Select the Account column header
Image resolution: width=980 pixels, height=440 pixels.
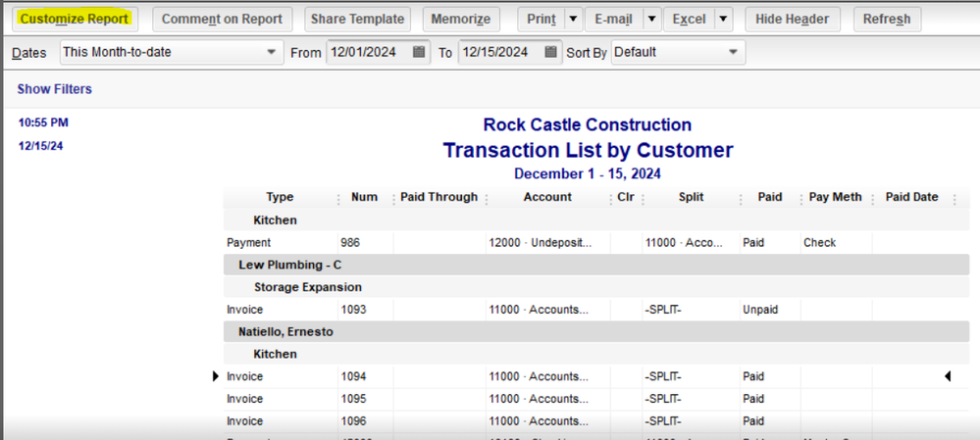tap(547, 197)
